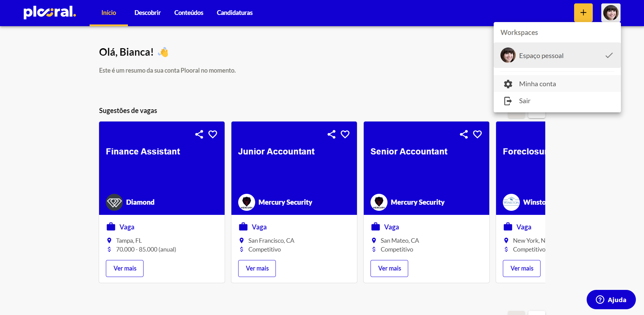Click the yellow plus button

pyautogui.click(x=583, y=13)
